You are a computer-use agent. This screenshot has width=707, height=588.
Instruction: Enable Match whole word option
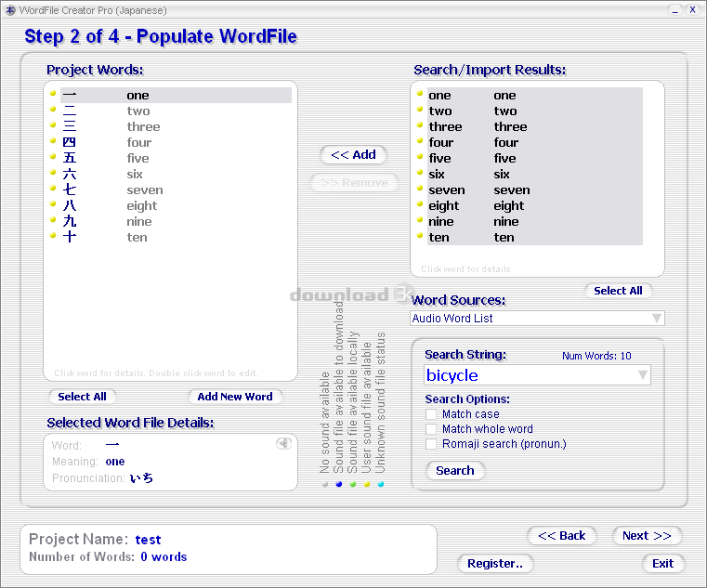click(431, 429)
